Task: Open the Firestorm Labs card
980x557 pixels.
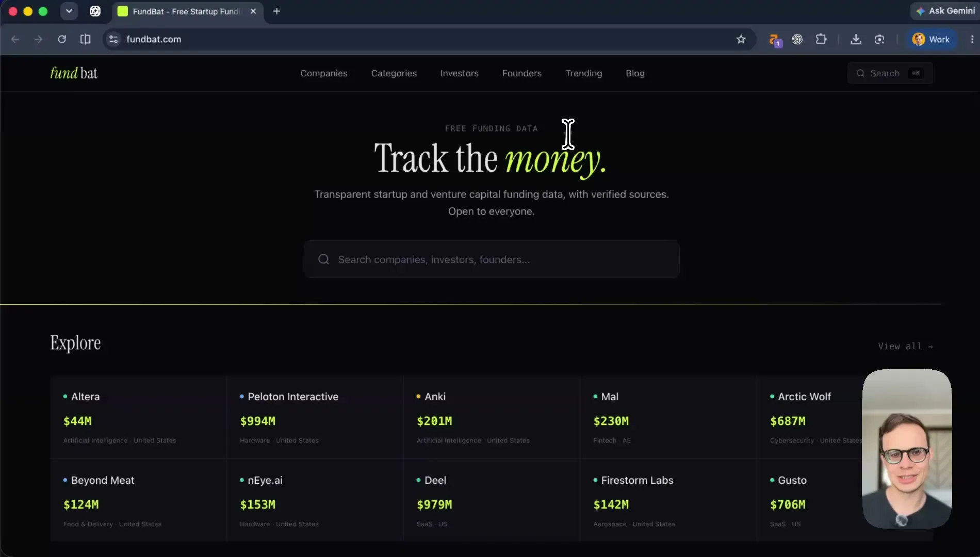Action: point(668,500)
